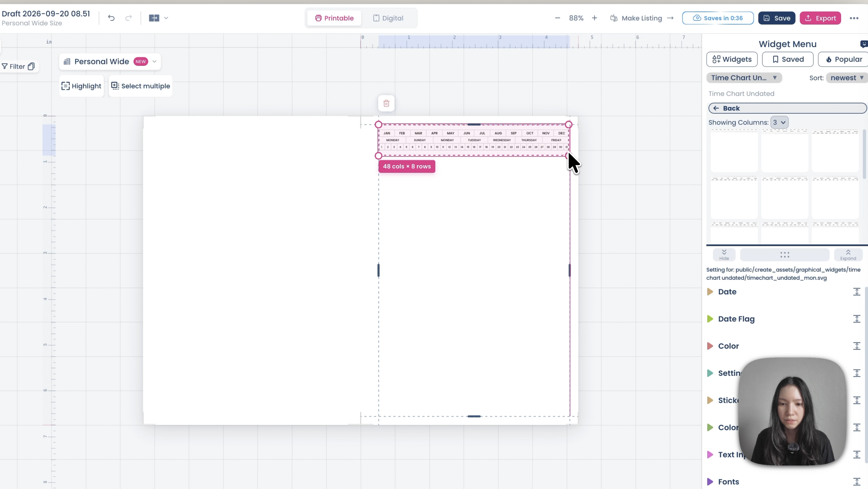
Task: Click the height icon in the Fonts row
Action: coord(857,482)
